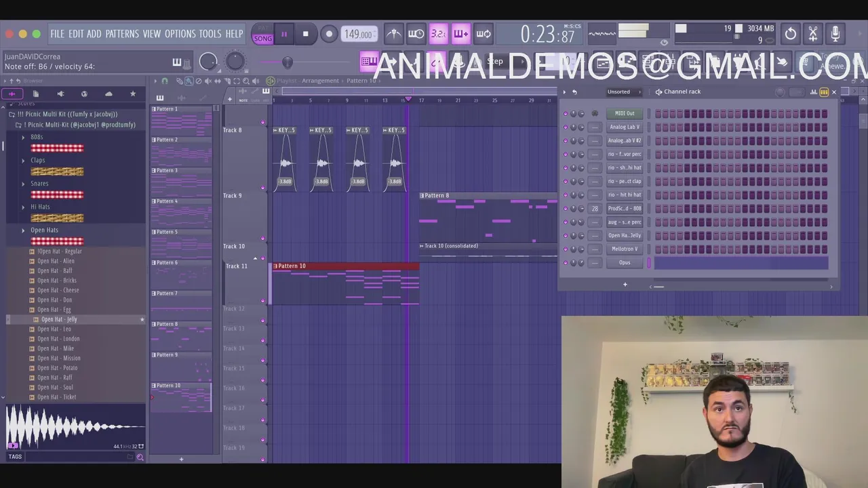
Task: Select sample Open Hat - Jelly
Action: pyautogui.click(x=59, y=319)
